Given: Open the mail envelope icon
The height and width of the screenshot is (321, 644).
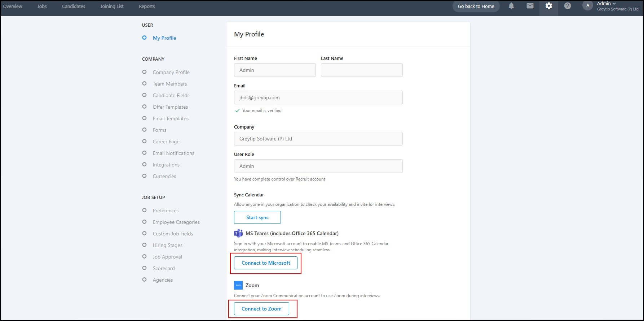Looking at the screenshot, I should coord(530,6).
